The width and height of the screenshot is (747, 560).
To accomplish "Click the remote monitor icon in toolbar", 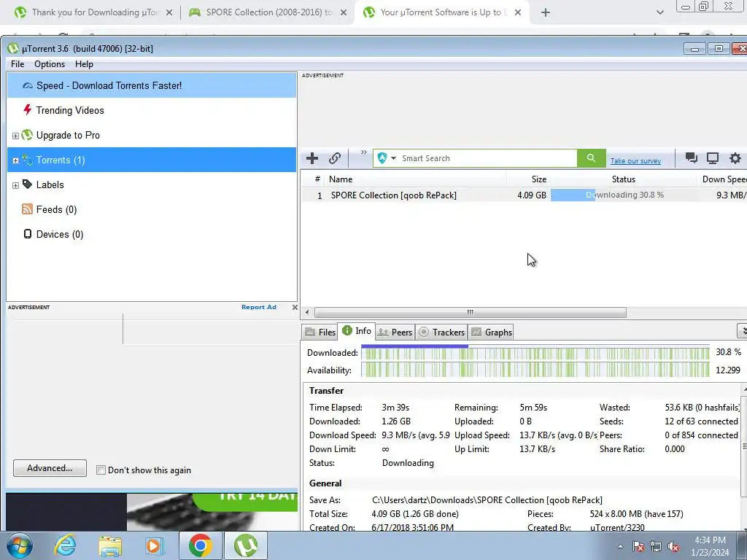I will click(713, 158).
